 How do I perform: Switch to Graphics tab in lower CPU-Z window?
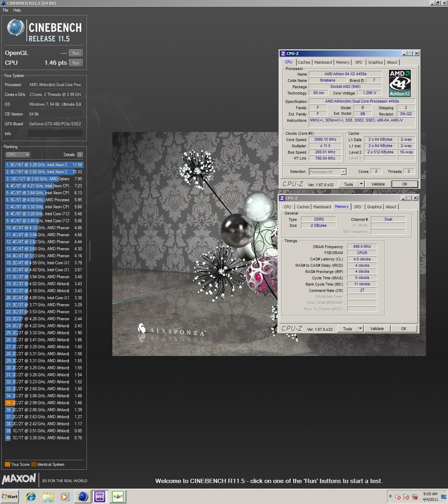pos(374,207)
